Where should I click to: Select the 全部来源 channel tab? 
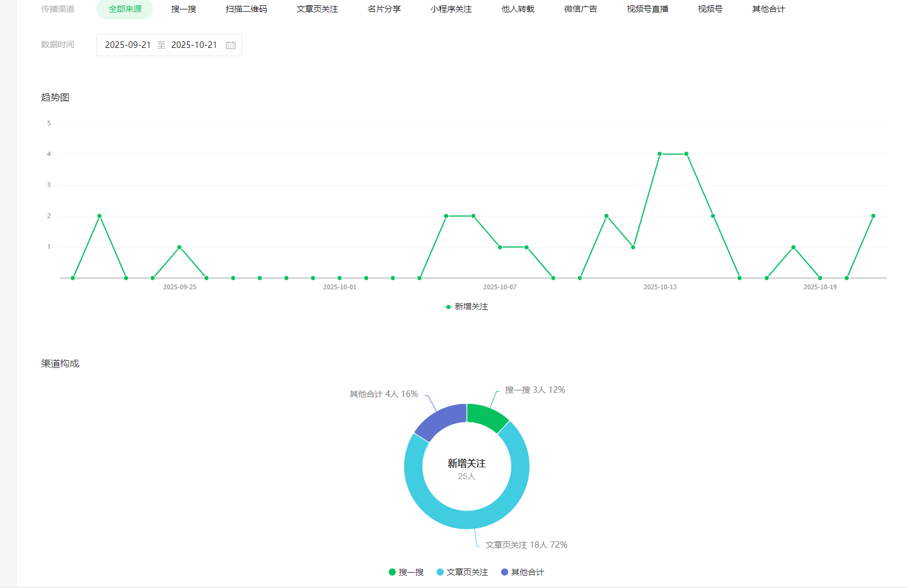pos(125,9)
